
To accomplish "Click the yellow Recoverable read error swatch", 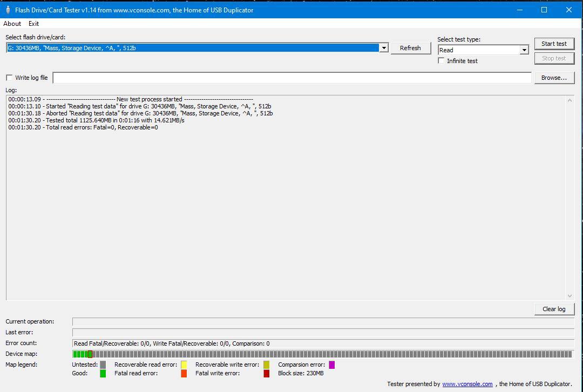I will pos(184,365).
